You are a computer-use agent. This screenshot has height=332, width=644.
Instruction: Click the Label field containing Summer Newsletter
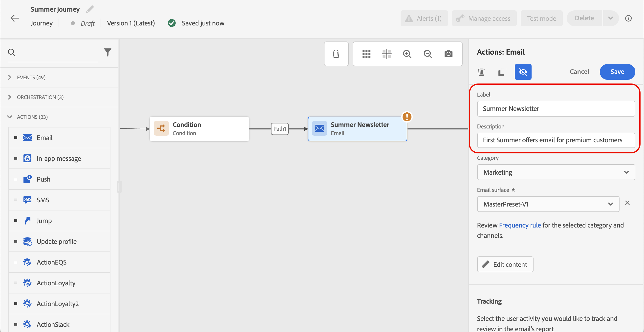click(x=556, y=109)
